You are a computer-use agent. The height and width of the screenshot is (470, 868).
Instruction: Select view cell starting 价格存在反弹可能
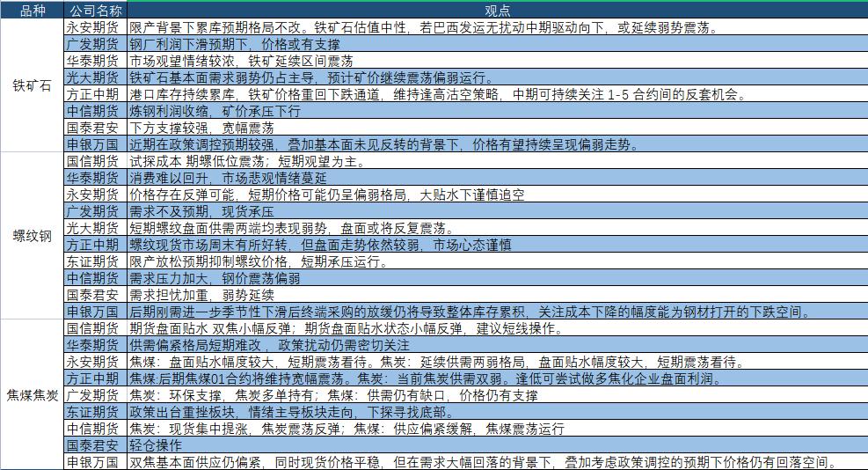[497, 195]
